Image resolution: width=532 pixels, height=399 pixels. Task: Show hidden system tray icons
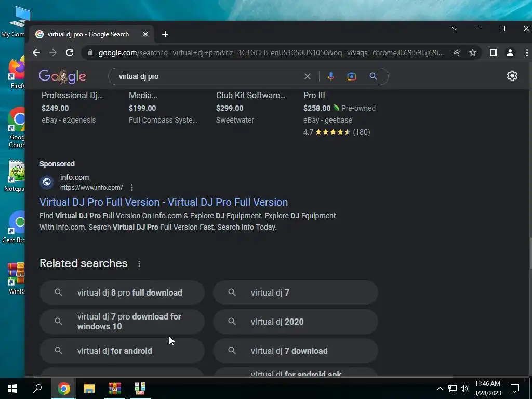point(440,389)
